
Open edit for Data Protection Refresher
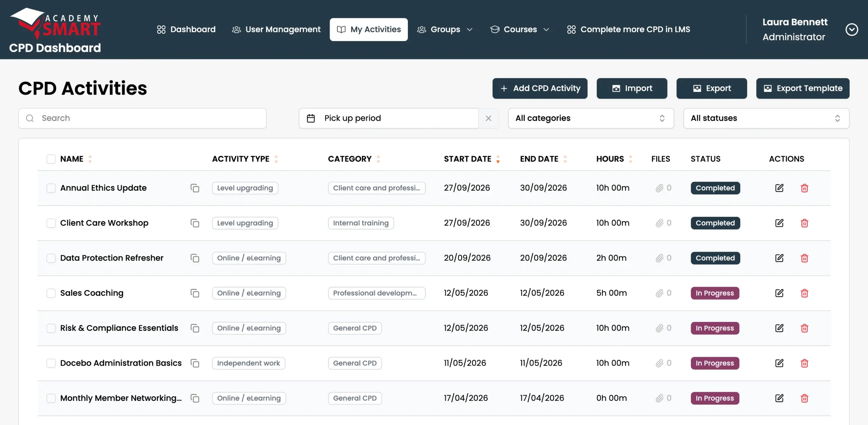pyautogui.click(x=779, y=258)
